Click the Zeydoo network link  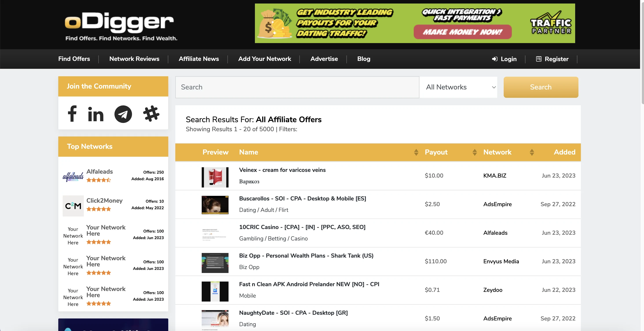[493, 290]
